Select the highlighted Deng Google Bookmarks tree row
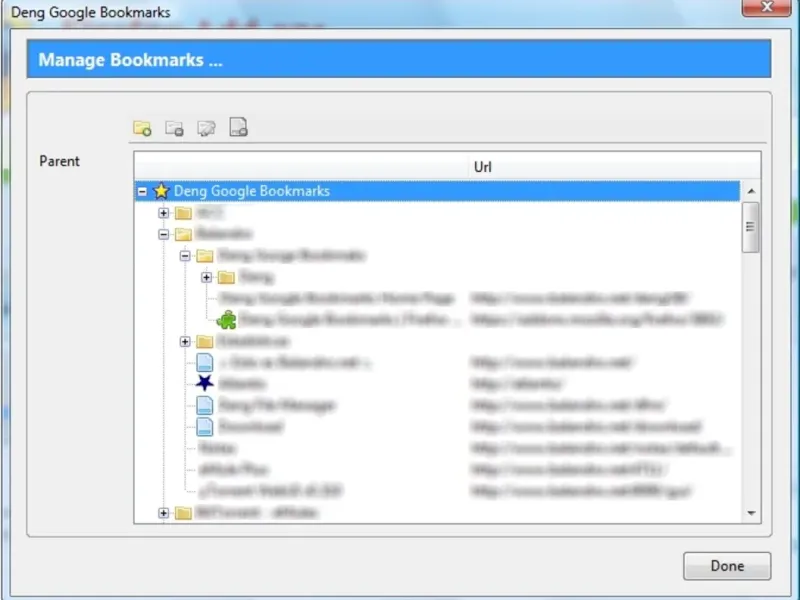 pyautogui.click(x=437, y=191)
